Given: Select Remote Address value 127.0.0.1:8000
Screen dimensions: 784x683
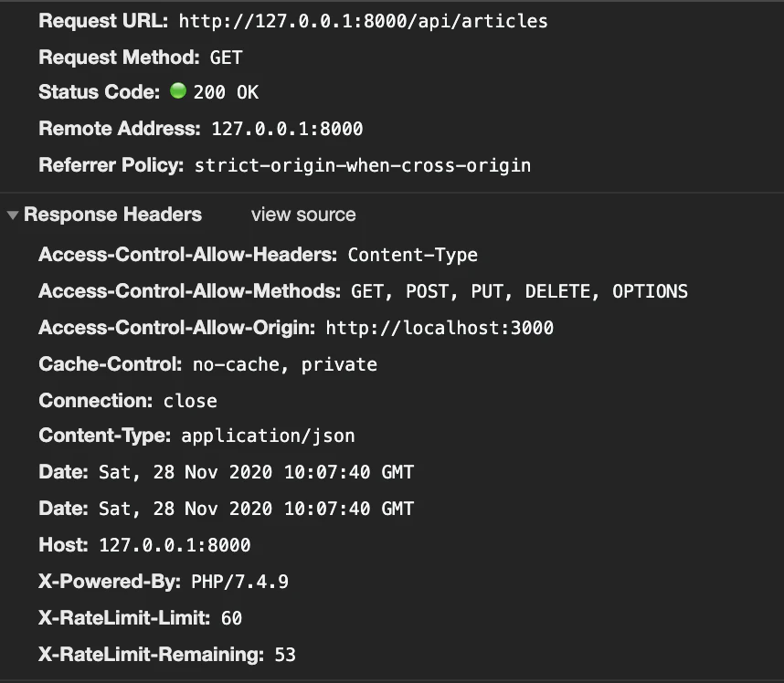Looking at the screenshot, I should coord(287,129).
